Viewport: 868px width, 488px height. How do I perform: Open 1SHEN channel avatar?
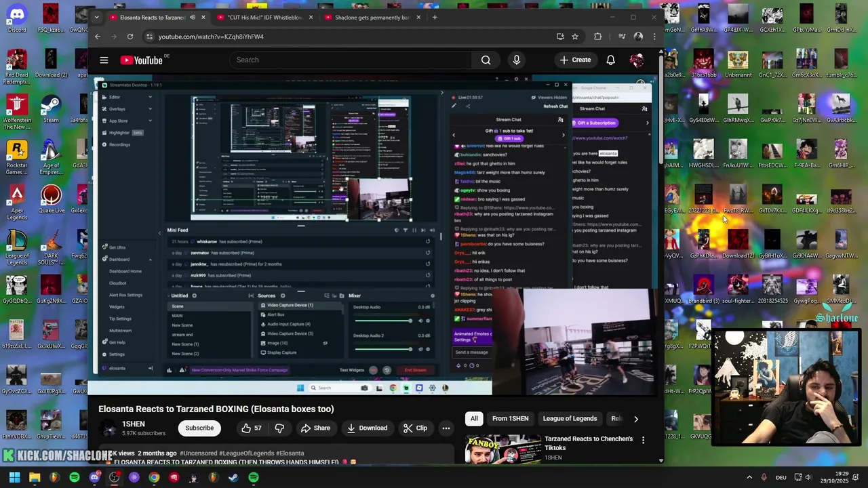(x=108, y=428)
